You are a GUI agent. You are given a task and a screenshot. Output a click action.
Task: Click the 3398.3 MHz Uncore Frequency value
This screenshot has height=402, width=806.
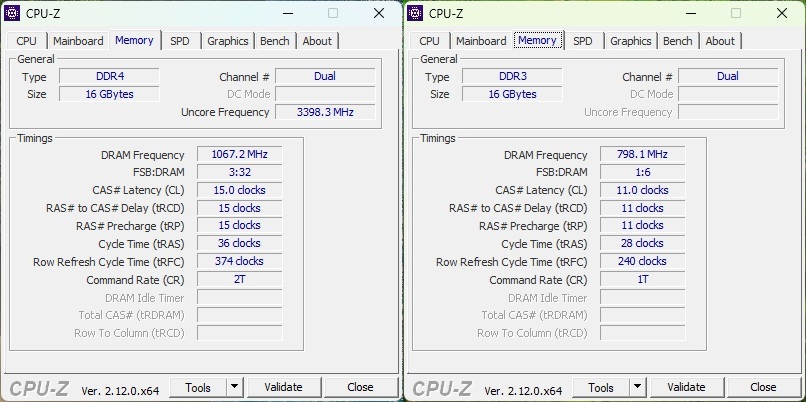pos(325,112)
